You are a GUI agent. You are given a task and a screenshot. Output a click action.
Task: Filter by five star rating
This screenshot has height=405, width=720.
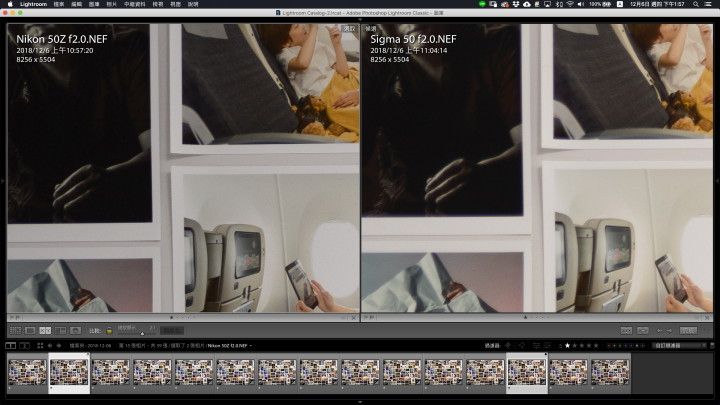pyautogui.click(x=596, y=345)
